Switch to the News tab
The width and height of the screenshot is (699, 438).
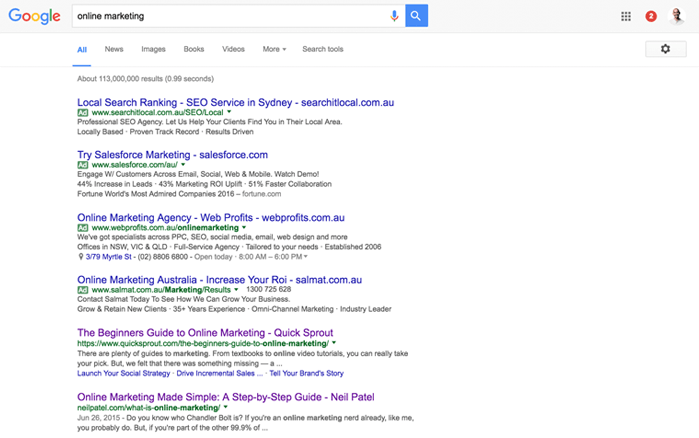[114, 49]
